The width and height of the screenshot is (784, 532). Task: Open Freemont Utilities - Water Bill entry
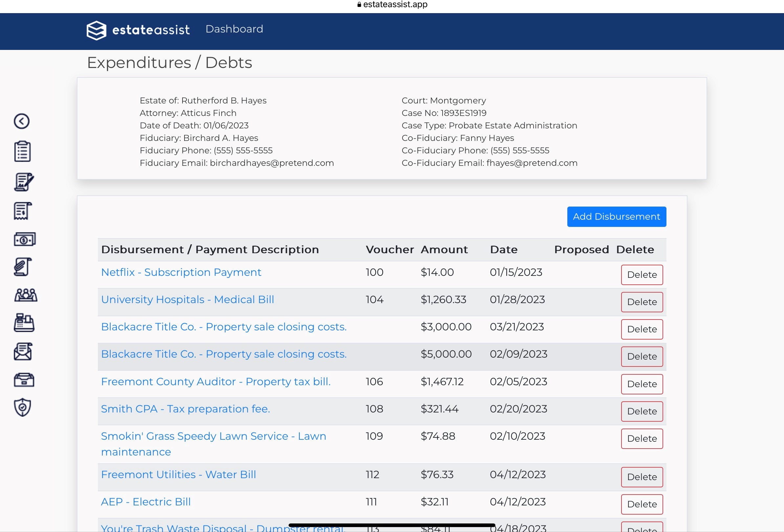tap(179, 475)
